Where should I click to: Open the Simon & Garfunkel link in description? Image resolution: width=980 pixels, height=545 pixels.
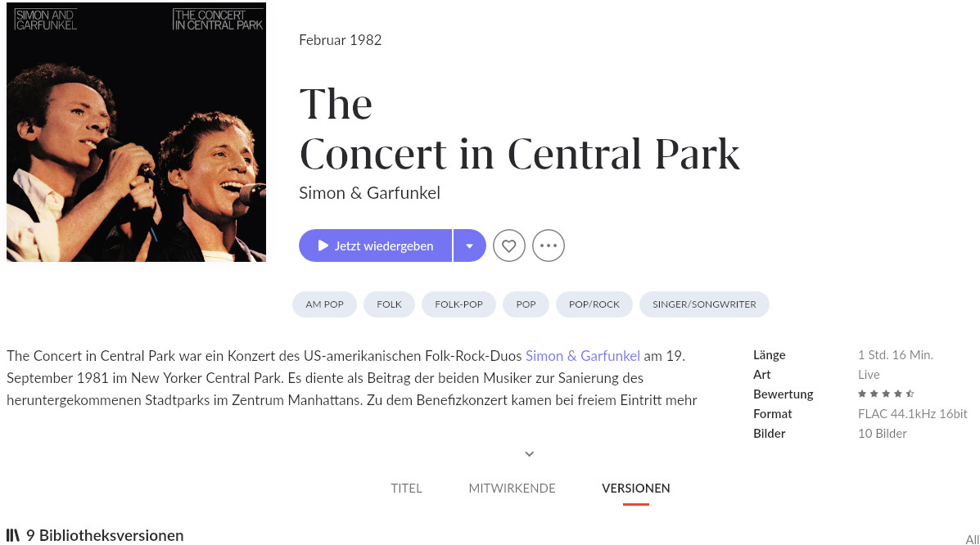click(x=582, y=356)
